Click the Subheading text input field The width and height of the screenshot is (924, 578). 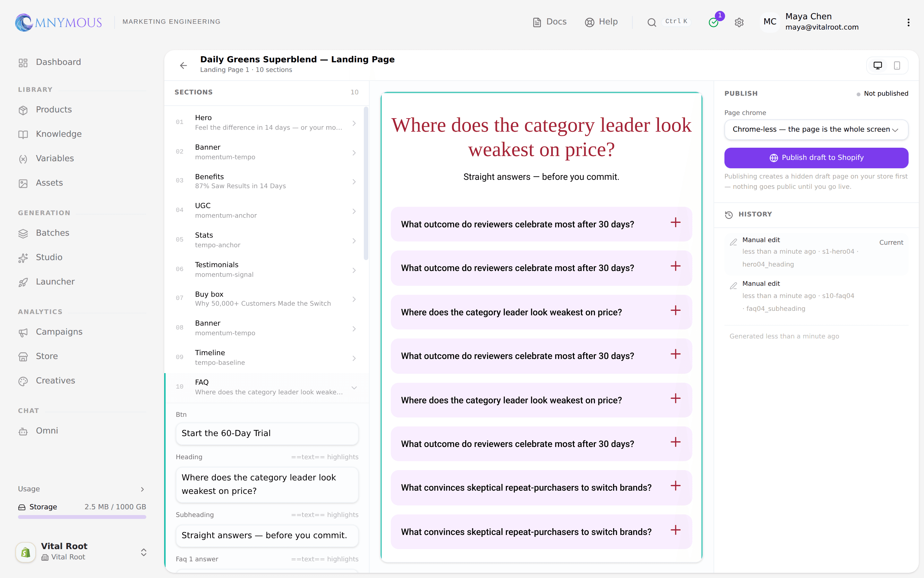(267, 536)
